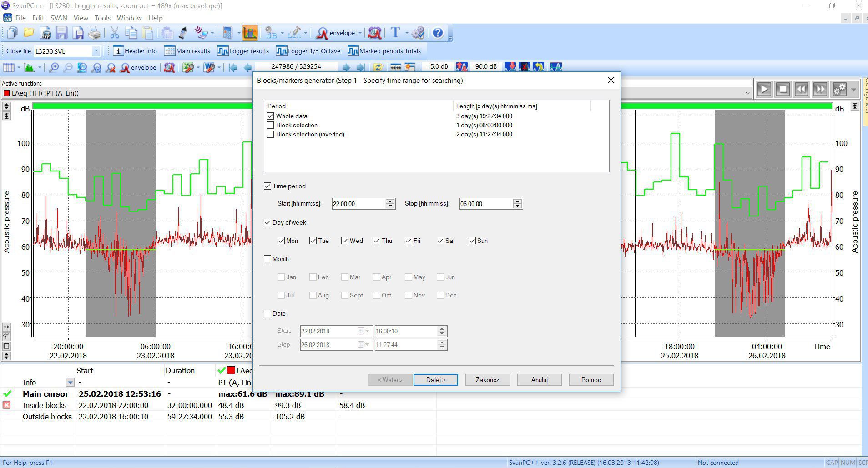
Task: Click the zoom in magnifier icon
Action: [x=54, y=68]
